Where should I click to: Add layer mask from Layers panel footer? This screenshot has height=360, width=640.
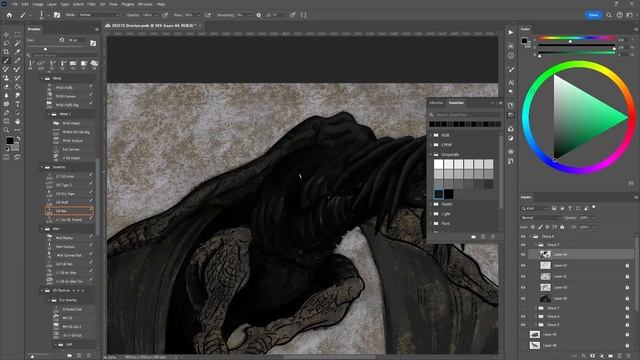(593, 356)
